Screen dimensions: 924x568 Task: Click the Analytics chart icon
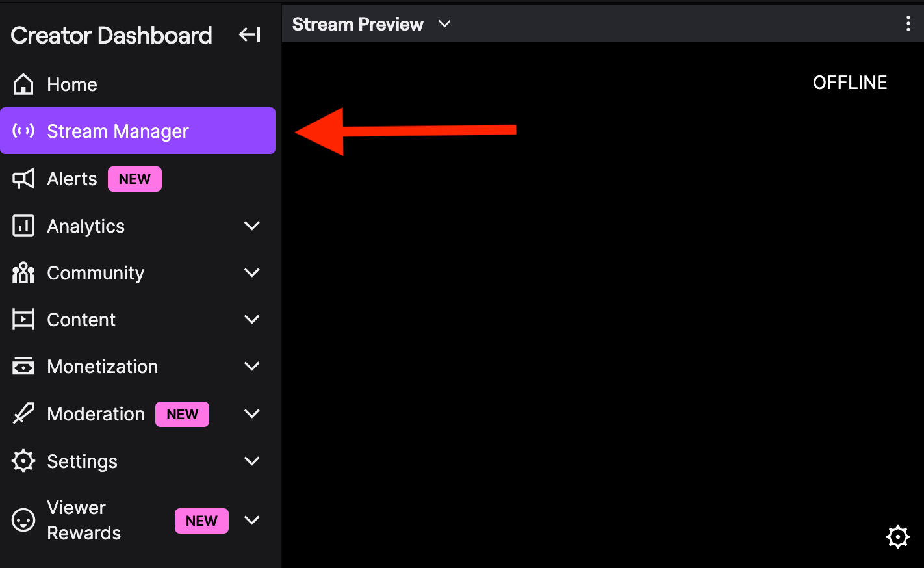click(x=23, y=226)
